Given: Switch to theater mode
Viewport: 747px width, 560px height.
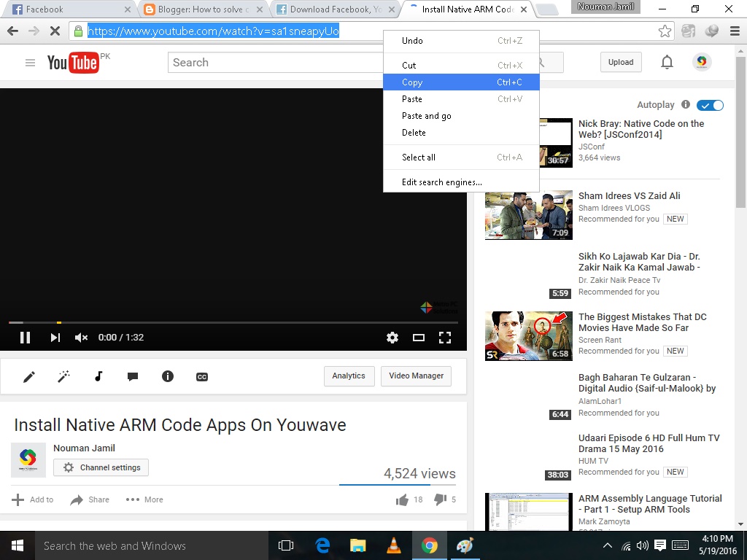Looking at the screenshot, I should (x=418, y=338).
